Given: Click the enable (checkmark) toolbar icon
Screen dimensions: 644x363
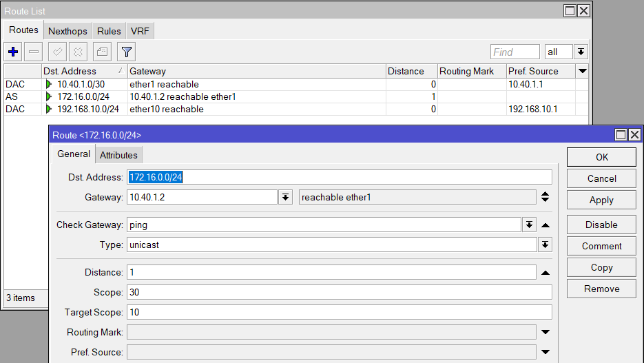Looking at the screenshot, I should [57, 52].
